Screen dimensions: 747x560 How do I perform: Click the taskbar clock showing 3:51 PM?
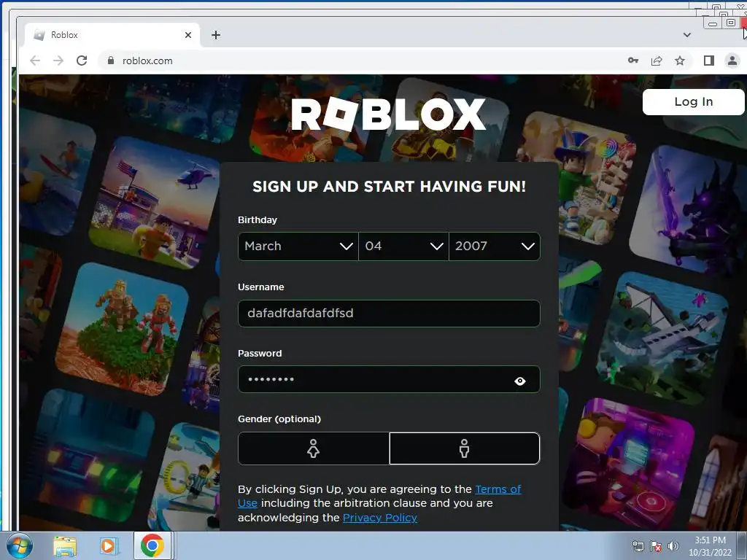(x=710, y=546)
